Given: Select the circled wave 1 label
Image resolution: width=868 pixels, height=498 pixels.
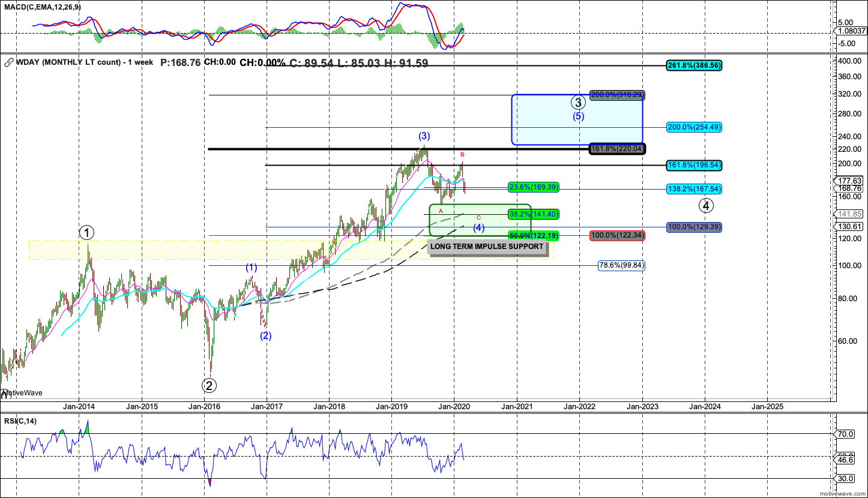Looking at the screenshot, I should coord(87,232).
